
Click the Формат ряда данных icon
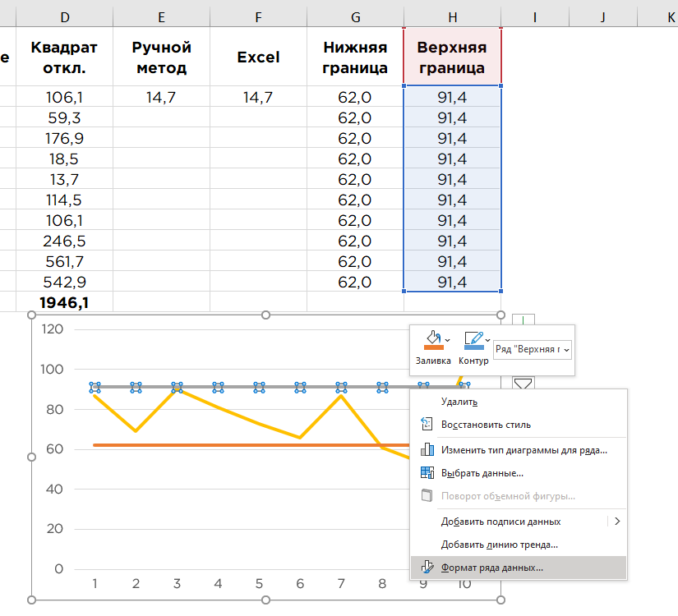427,568
